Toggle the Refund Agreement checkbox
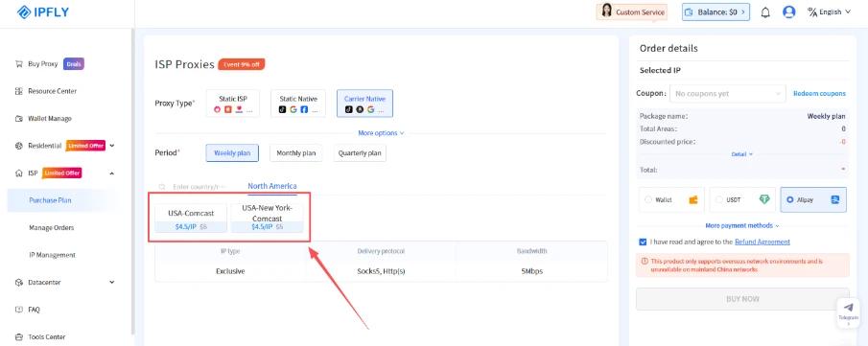 click(x=643, y=242)
